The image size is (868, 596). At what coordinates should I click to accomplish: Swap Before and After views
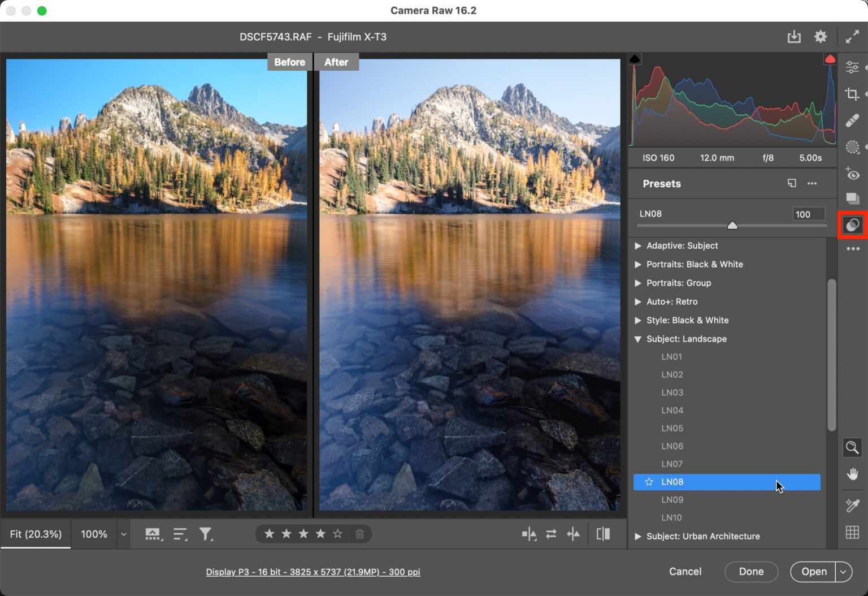(x=551, y=534)
